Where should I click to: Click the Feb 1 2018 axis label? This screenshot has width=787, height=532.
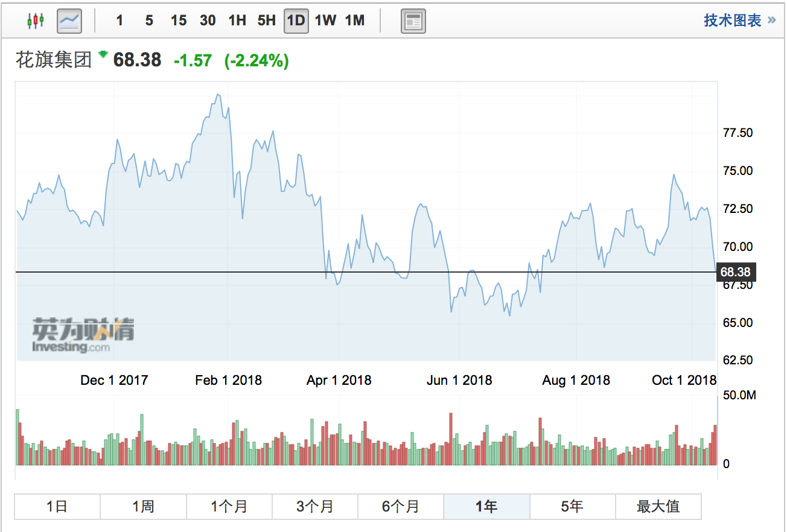(229, 380)
